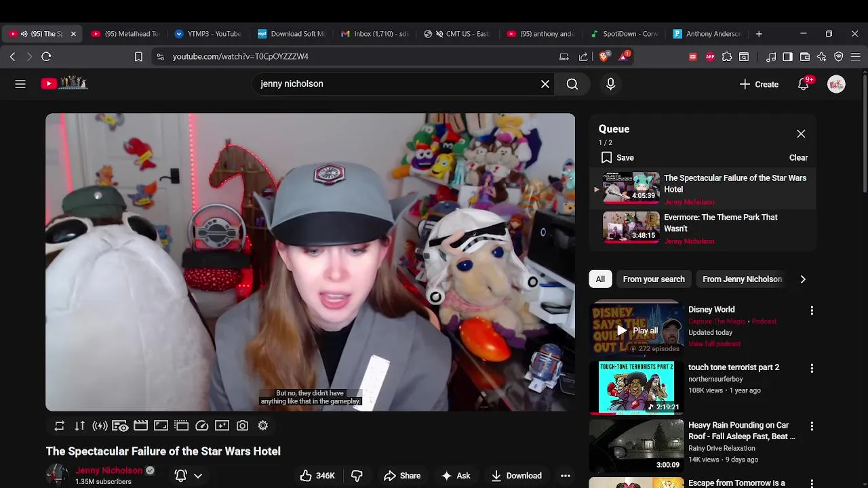Open the Heavy Rain Pounding video title
868x488 pixels.
click(742, 431)
